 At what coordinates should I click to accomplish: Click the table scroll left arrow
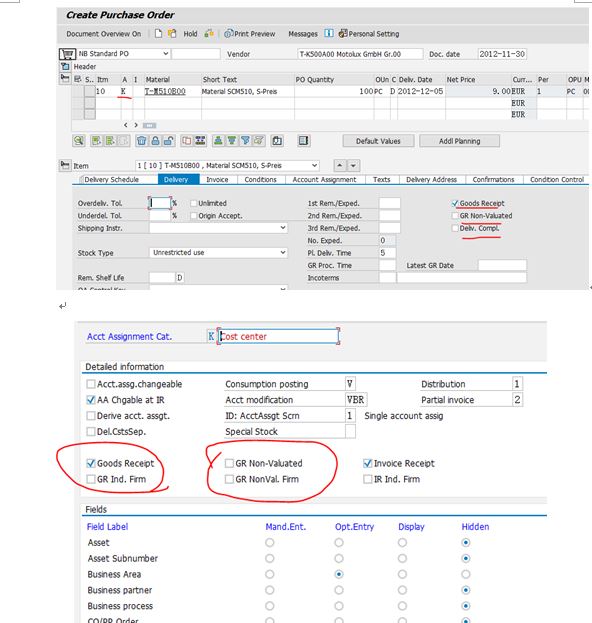click(126, 125)
